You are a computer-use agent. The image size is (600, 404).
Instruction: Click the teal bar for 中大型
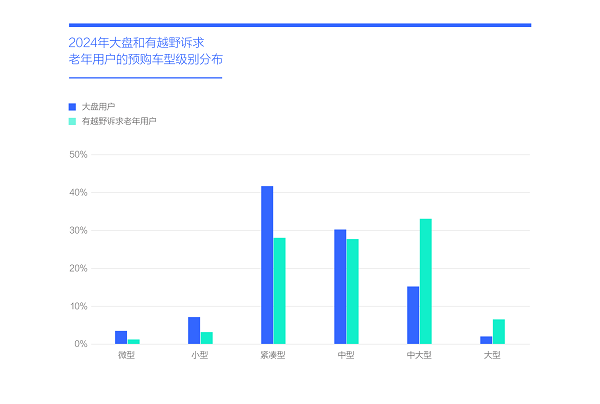pos(425,281)
